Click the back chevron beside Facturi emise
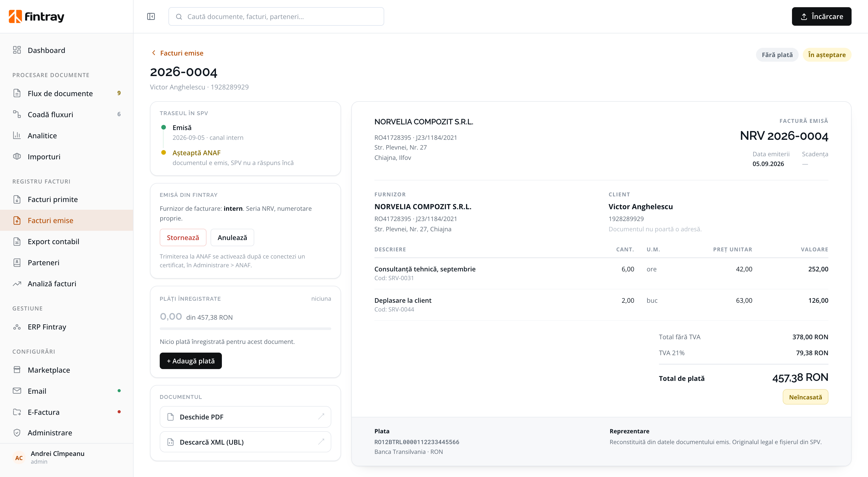868x477 pixels. (x=154, y=53)
